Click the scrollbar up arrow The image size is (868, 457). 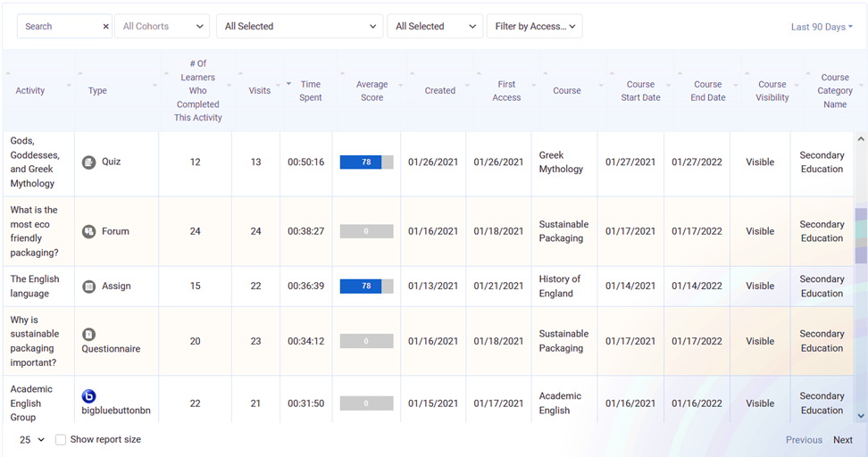point(861,139)
